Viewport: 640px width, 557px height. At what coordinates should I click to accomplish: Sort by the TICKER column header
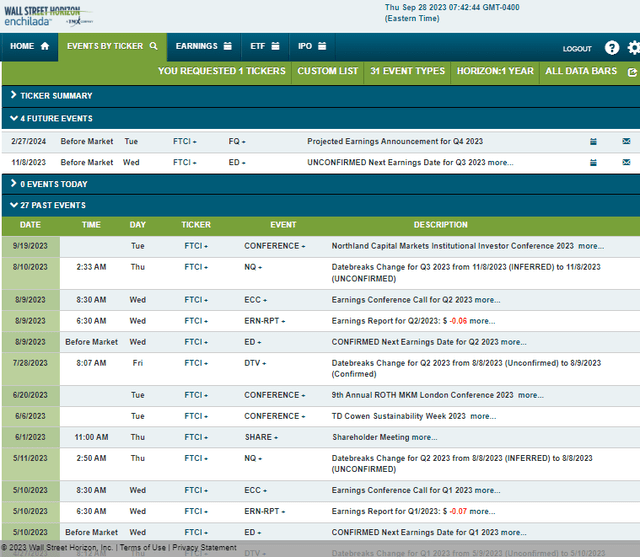click(x=196, y=225)
